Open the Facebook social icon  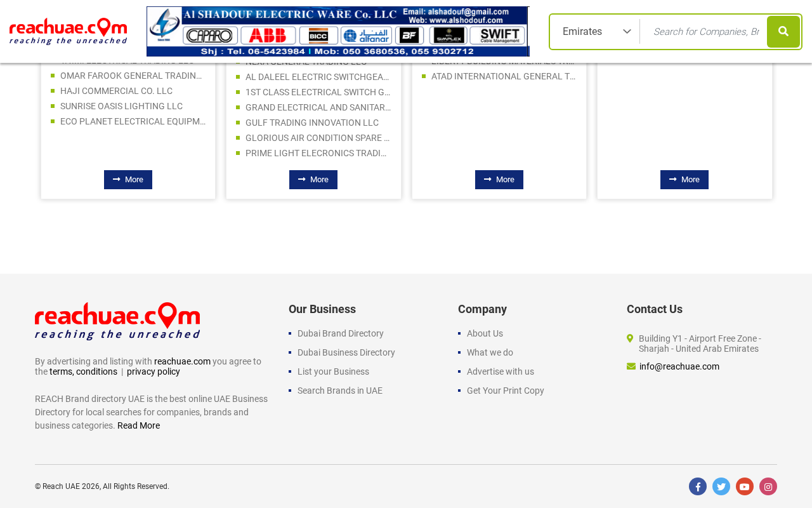pos(698,486)
